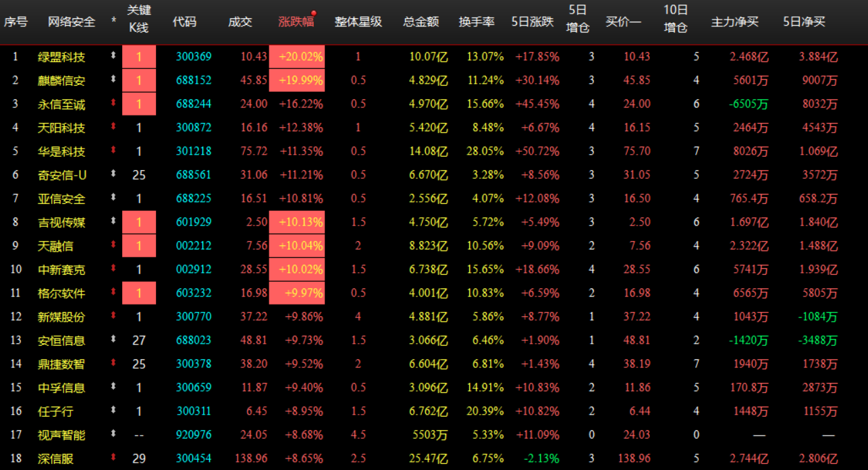Viewport: 868px width, 470px height.
Task: Click the 关键K线 column header
Action: (138, 19)
